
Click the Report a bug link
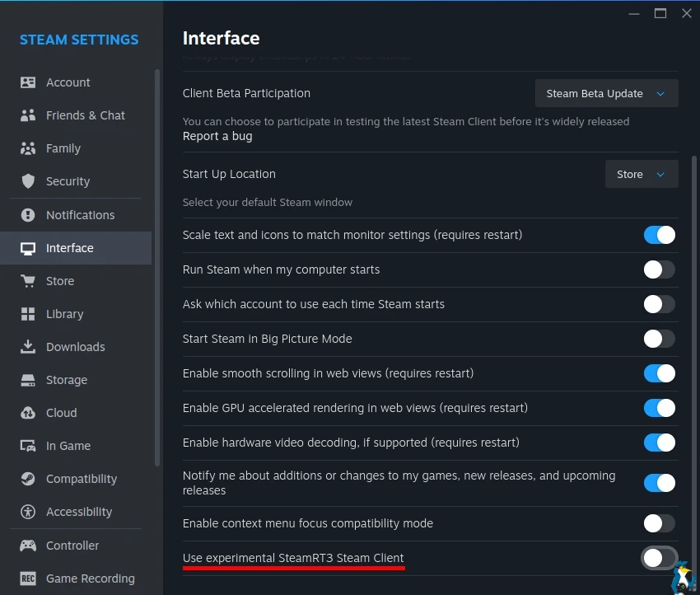click(217, 136)
